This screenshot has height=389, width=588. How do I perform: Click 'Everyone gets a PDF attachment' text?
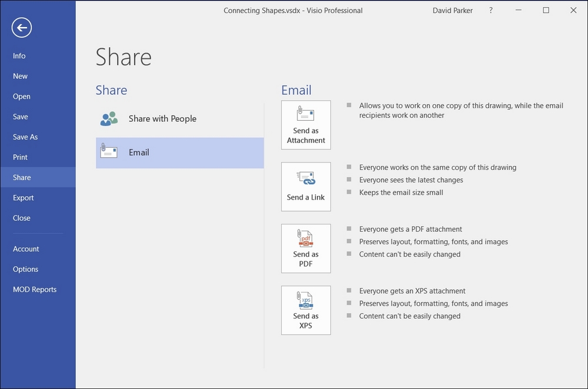410,229
